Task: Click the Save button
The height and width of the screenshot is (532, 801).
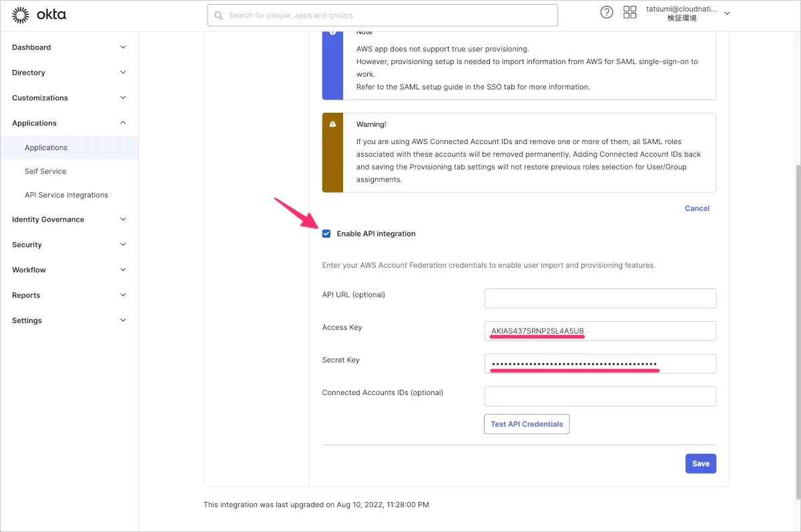Action: 700,464
